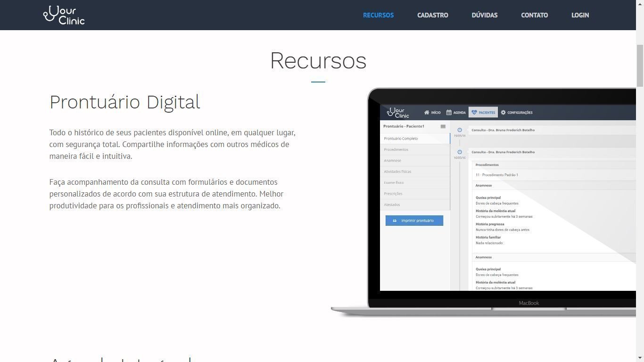Image resolution: width=644 pixels, height=362 pixels.
Task: Click the home Início icon in mockup
Action: (x=427, y=113)
